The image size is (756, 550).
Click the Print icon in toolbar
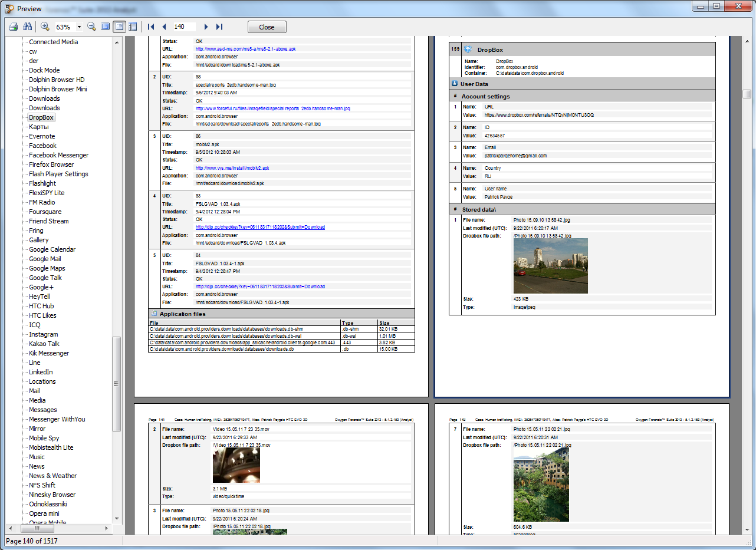[x=13, y=27]
